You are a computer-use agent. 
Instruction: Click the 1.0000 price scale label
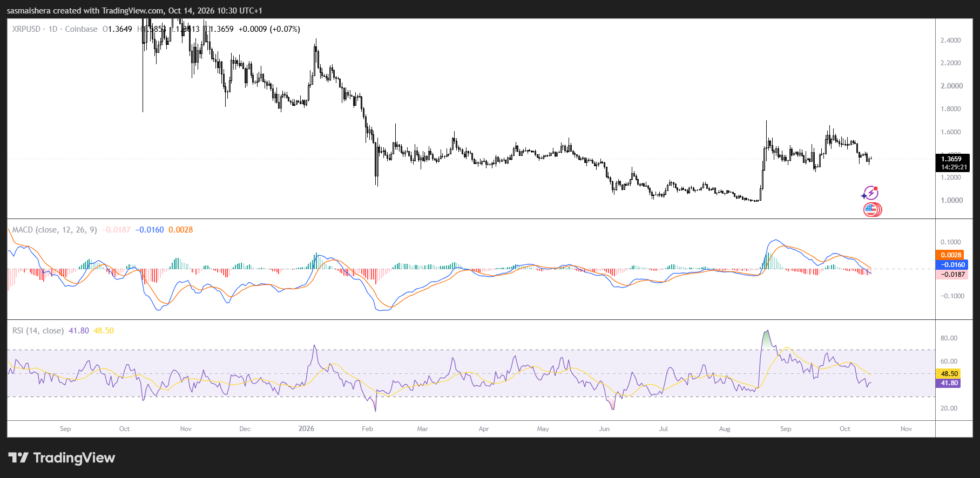pos(951,200)
